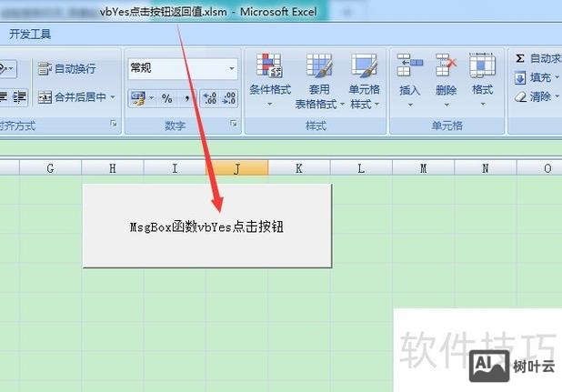The image size is (562, 392).
Task: Toggle 自动换行 wrap text
Action: click(66, 68)
